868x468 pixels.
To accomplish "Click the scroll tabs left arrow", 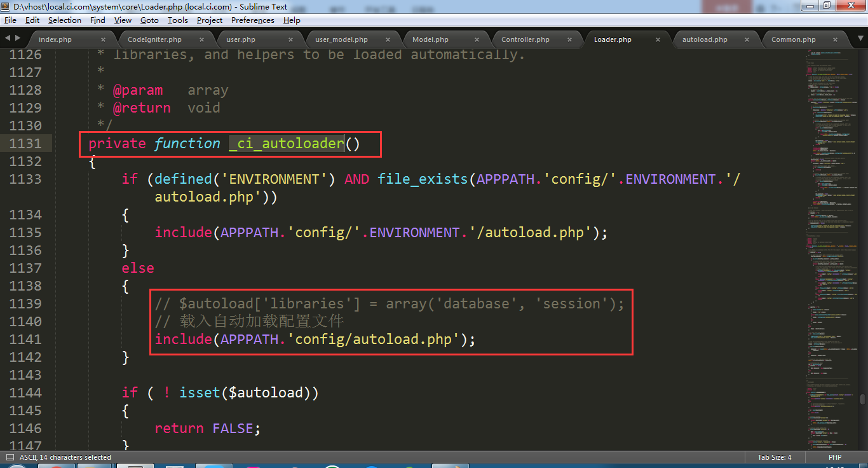I will 8,38.
